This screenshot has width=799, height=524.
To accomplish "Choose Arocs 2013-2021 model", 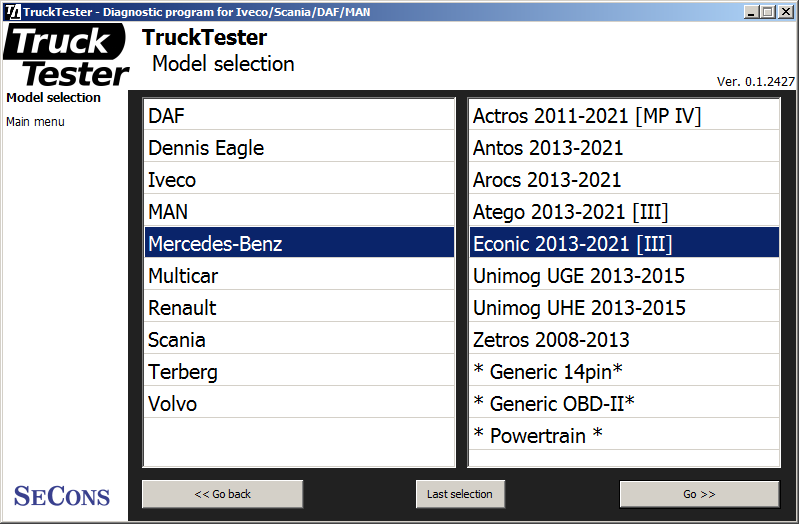I will coord(624,179).
